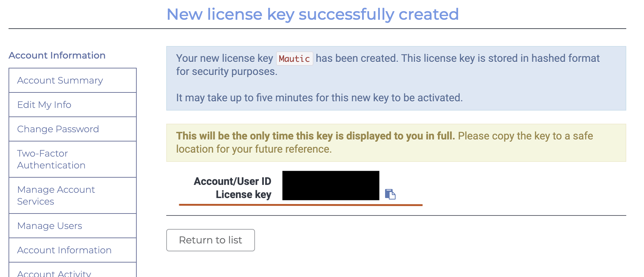Open the Change Password page

click(x=58, y=129)
